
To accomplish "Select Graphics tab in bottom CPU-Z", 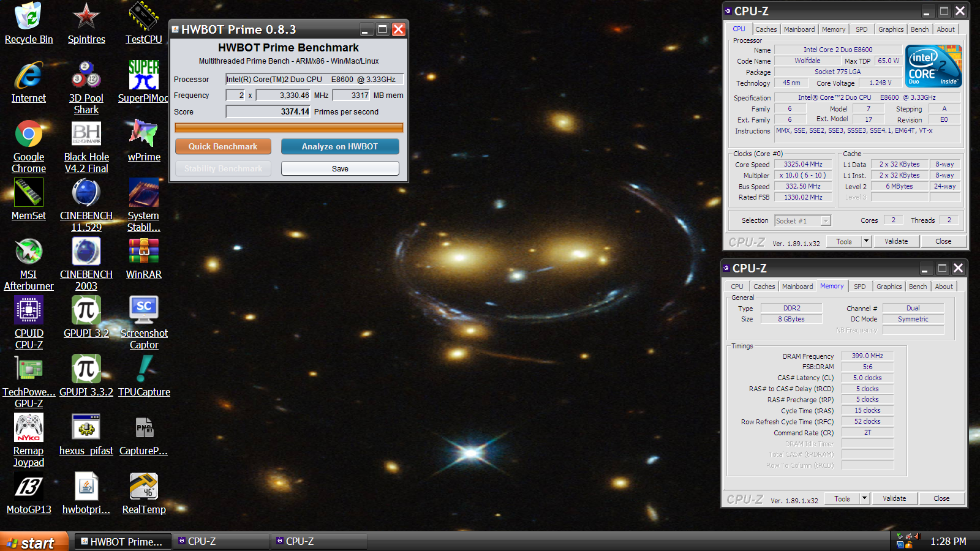I will click(x=889, y=287).
